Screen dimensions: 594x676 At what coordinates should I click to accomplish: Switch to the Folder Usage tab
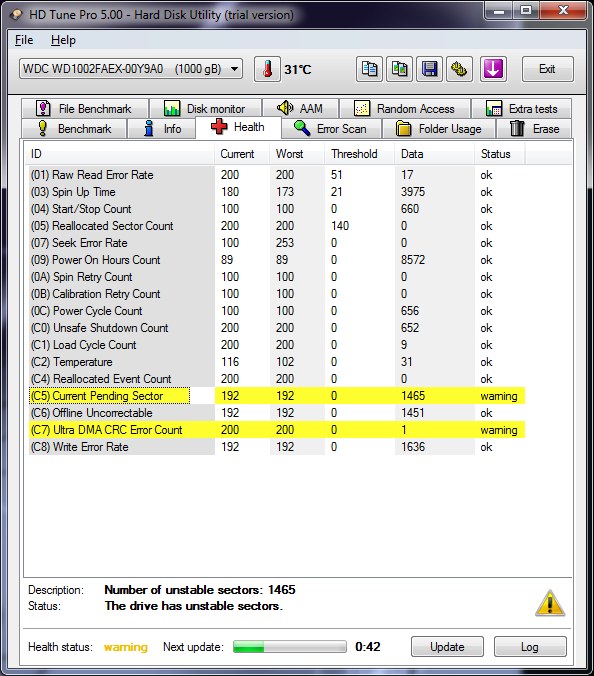tap(438, 128)
